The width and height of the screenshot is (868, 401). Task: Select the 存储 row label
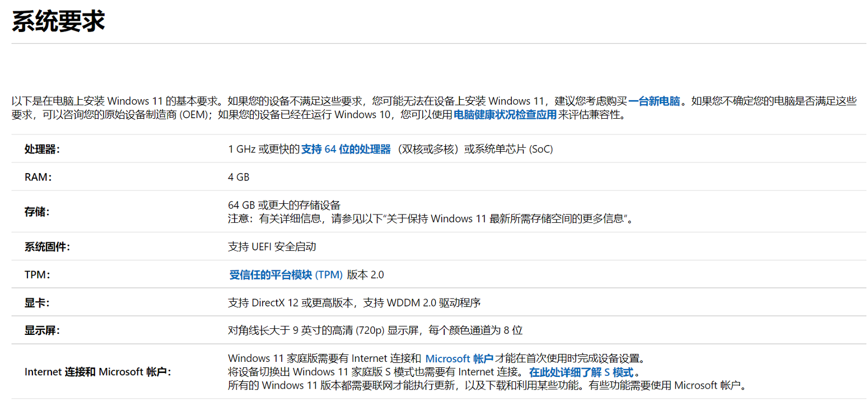37,212
